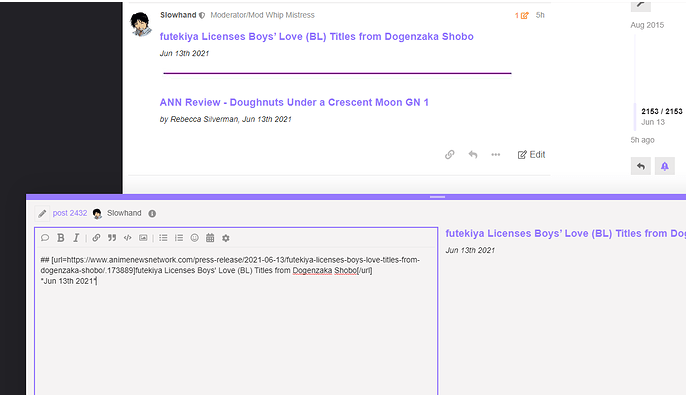
Task: Click 'by Rebecca Silverman, Jun 13th 2021' text
Action: 226,119
